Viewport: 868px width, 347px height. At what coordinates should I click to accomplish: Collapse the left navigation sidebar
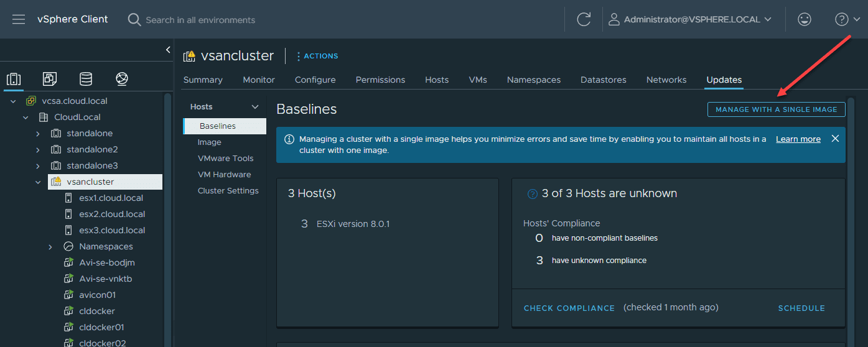coord(168,50)
